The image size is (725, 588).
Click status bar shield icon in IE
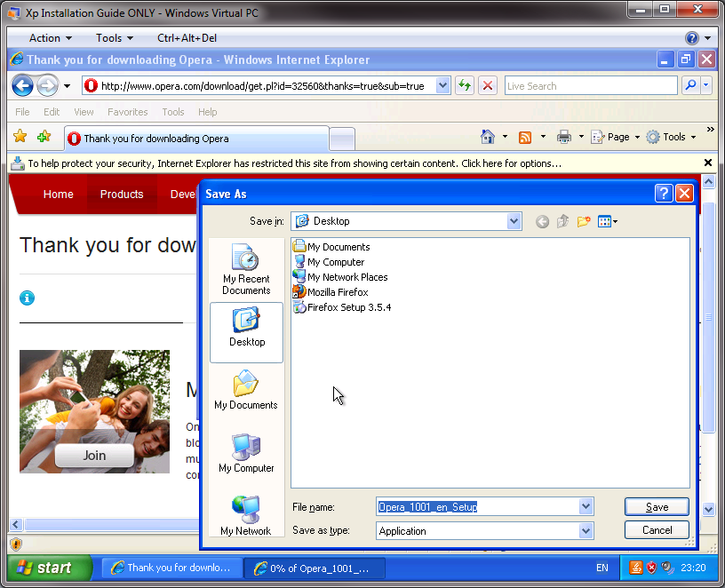(16, 544)
